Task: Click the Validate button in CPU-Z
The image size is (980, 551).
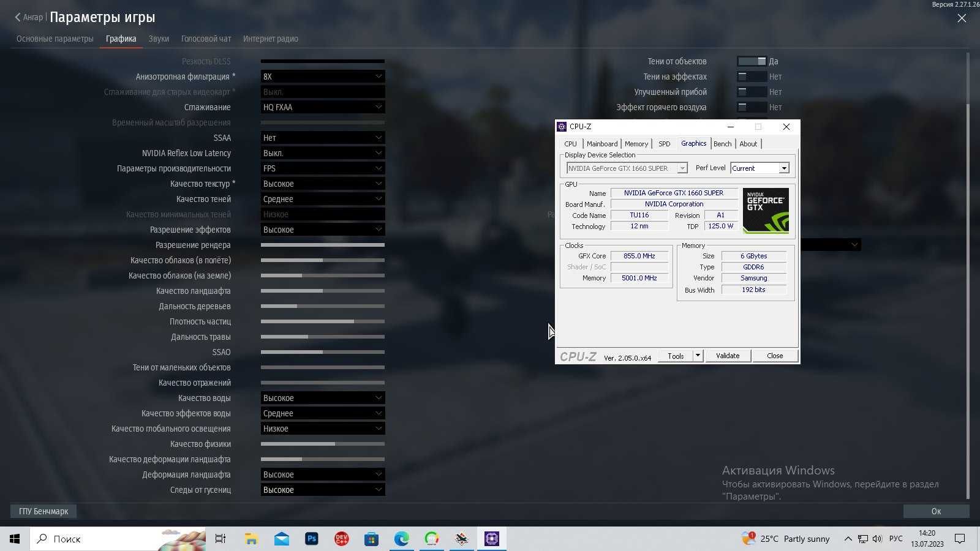Action: coord(728,356)
